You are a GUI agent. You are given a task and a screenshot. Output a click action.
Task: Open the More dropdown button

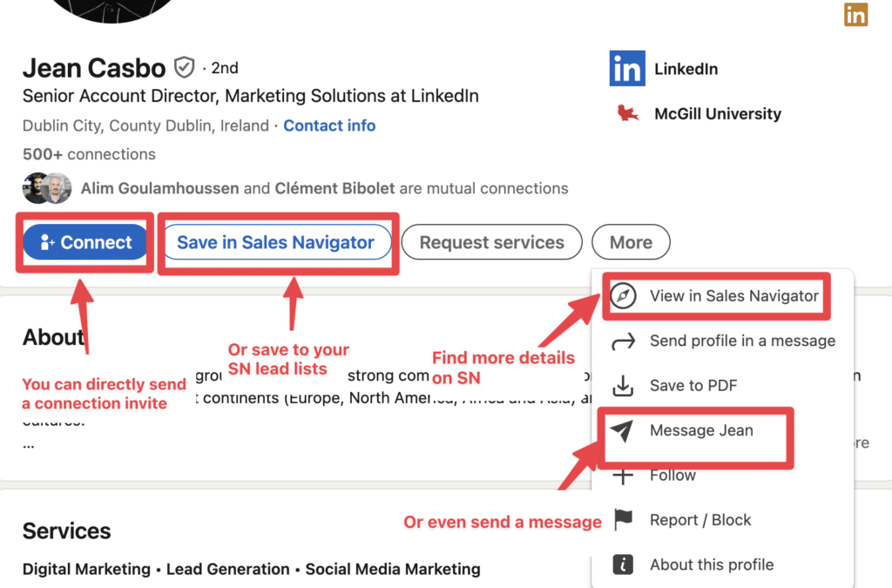(631, 242)
